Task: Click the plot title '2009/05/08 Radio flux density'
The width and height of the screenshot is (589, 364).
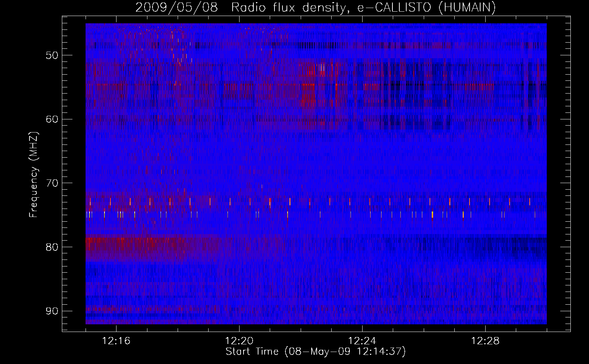Action: point(315,7)
